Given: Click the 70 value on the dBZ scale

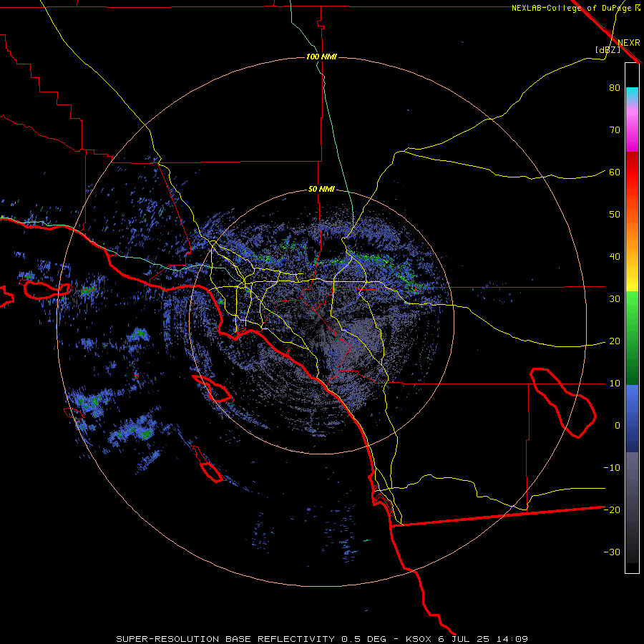Looking at the screenshot, I should click(615, 130).
